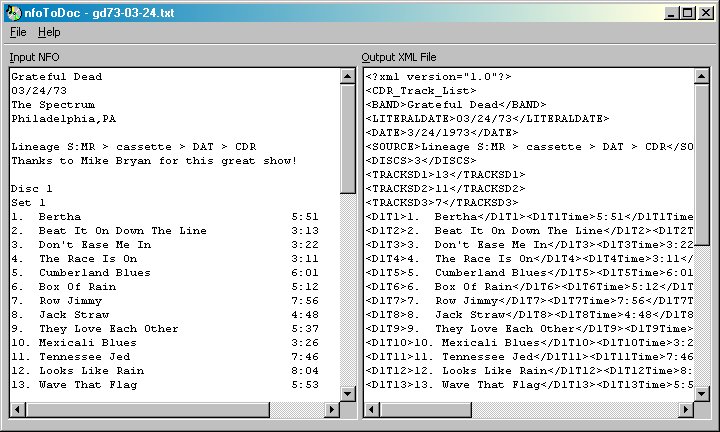This screenshot has width=720, height=432.
Task: Click Input NFO scroll up arrow
Action: tap(348, 76)
